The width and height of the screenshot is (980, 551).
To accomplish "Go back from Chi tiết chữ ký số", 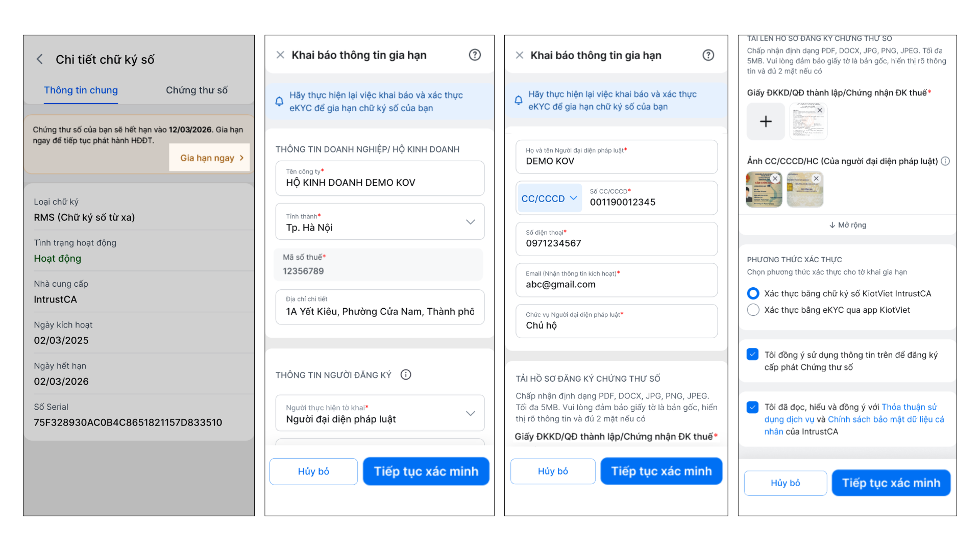I will pyautogui.click(x=40, y=59).
